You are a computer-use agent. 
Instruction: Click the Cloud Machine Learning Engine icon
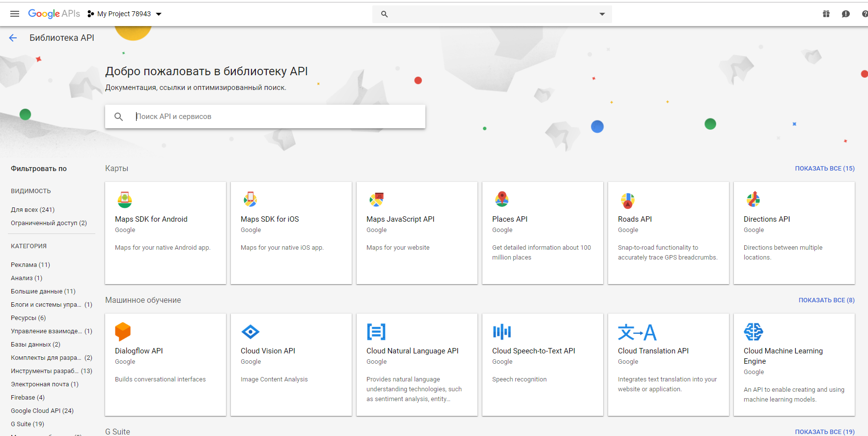click(754, 332)
